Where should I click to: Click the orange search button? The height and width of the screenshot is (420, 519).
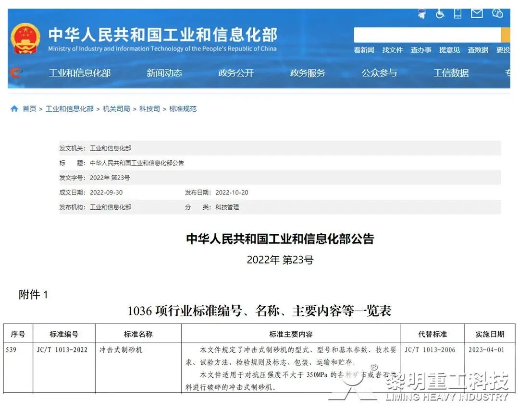[x=506, y=35]
